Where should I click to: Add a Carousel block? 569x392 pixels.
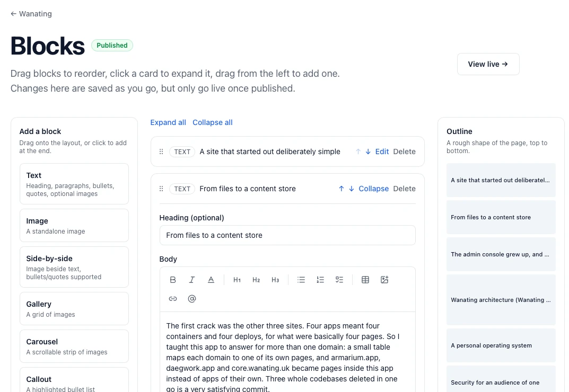(x=74, y=346)
